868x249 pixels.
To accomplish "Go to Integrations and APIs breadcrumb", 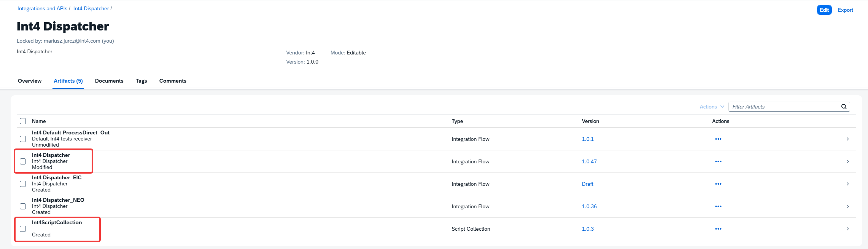I will pyautogui.click(x=42, y=8).
